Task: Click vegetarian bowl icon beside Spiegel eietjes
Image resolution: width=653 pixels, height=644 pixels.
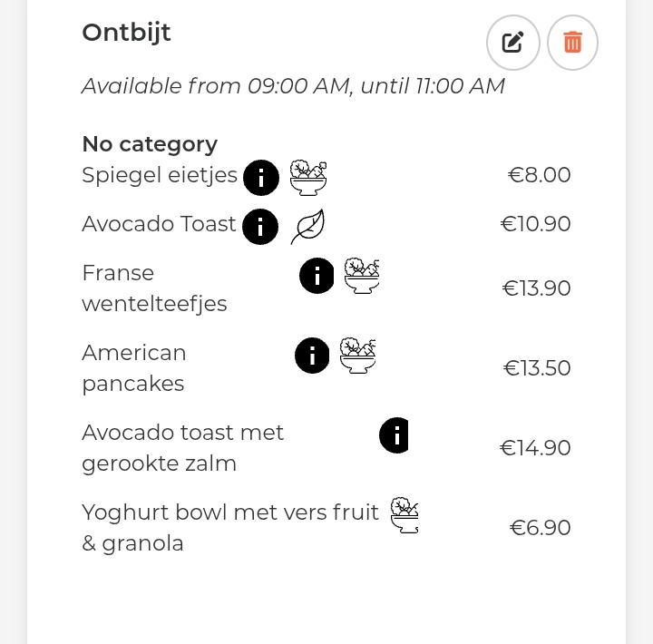Action: [308, 178]
